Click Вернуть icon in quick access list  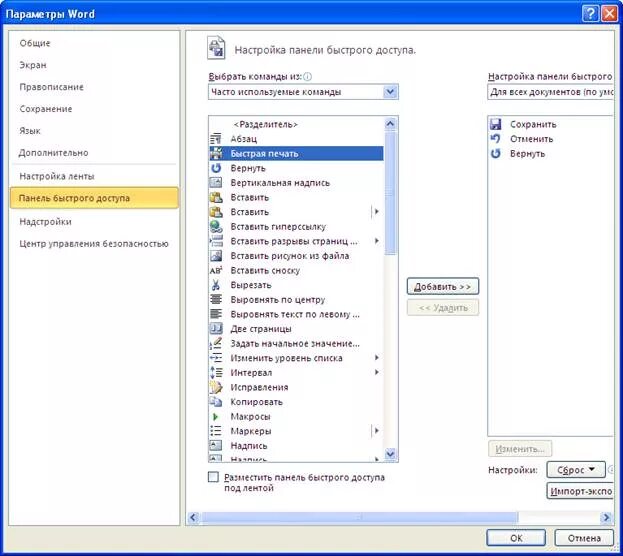[x=495, y=153]
